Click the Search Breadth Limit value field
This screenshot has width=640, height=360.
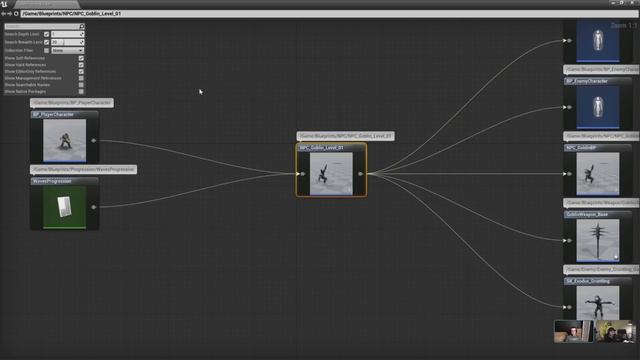tap(67, 42)
